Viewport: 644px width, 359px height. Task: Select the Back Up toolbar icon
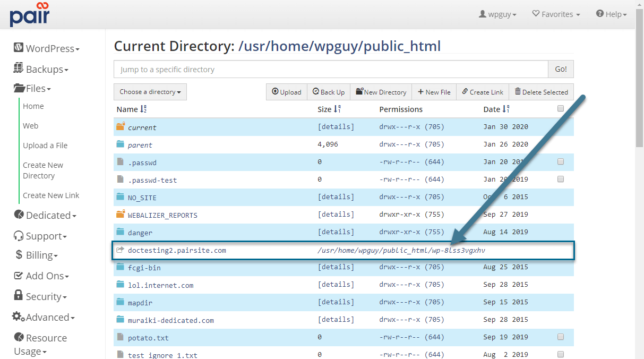pos(316,91)
